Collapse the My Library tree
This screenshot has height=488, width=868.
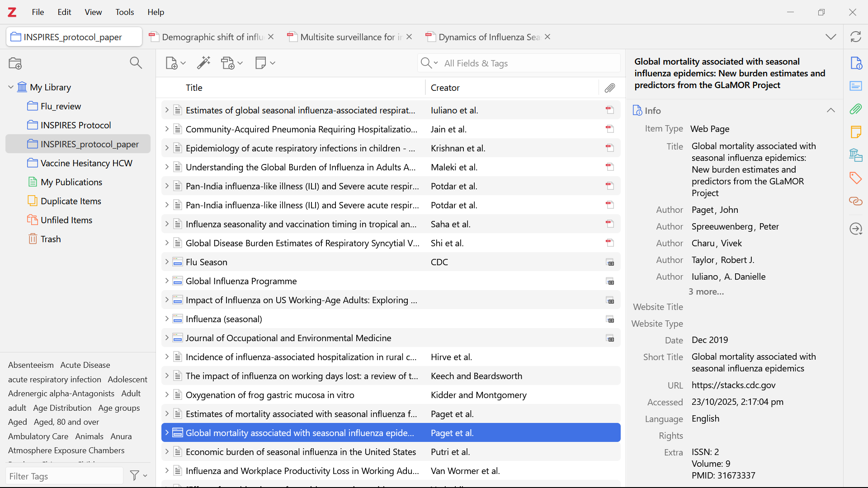11,87
